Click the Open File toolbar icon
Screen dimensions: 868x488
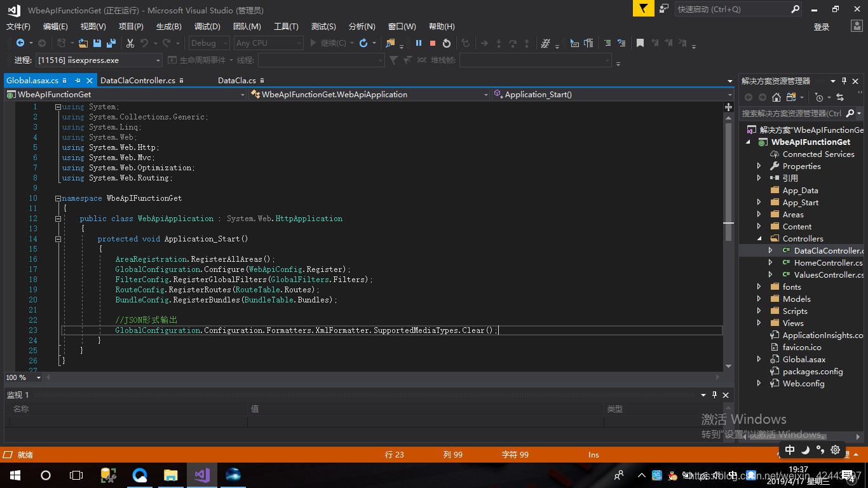pos(83,43)
